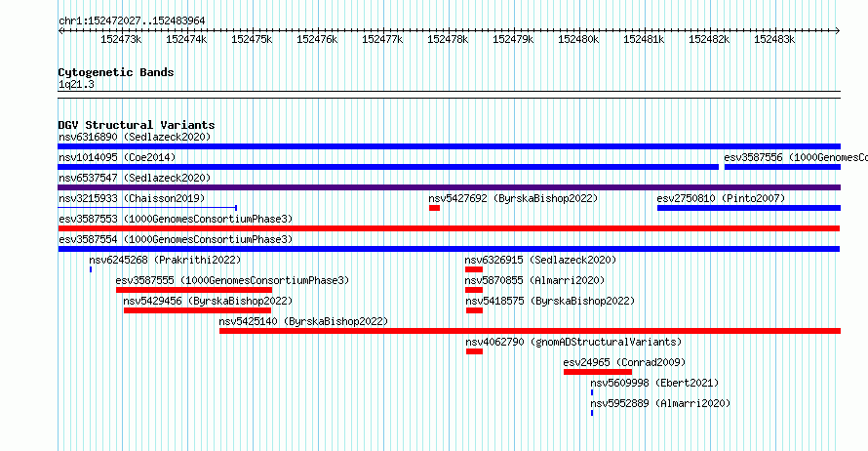Open the nsv1014095 (Coe2014) label
The width and height of the screenshot is (868, 451).
click(117, 157)
